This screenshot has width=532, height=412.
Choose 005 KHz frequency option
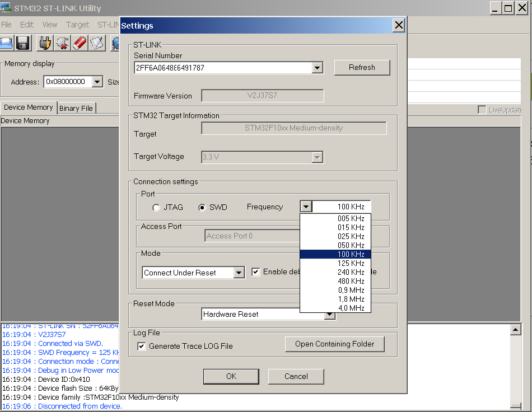pos(335,218)
